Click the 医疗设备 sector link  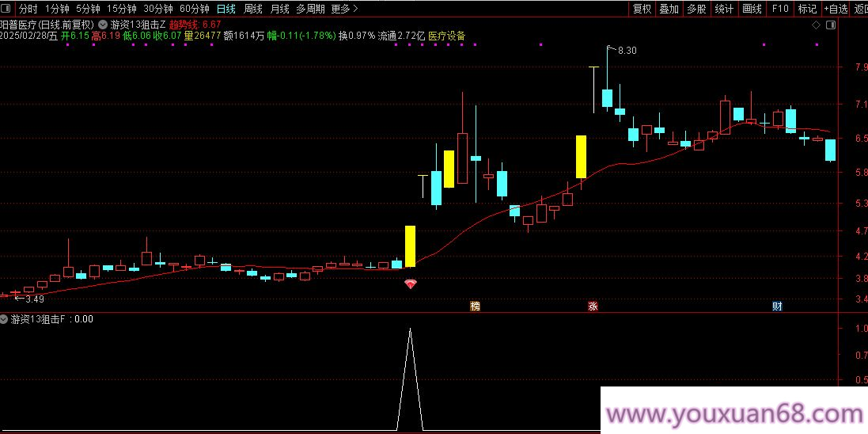pos(447,36)
